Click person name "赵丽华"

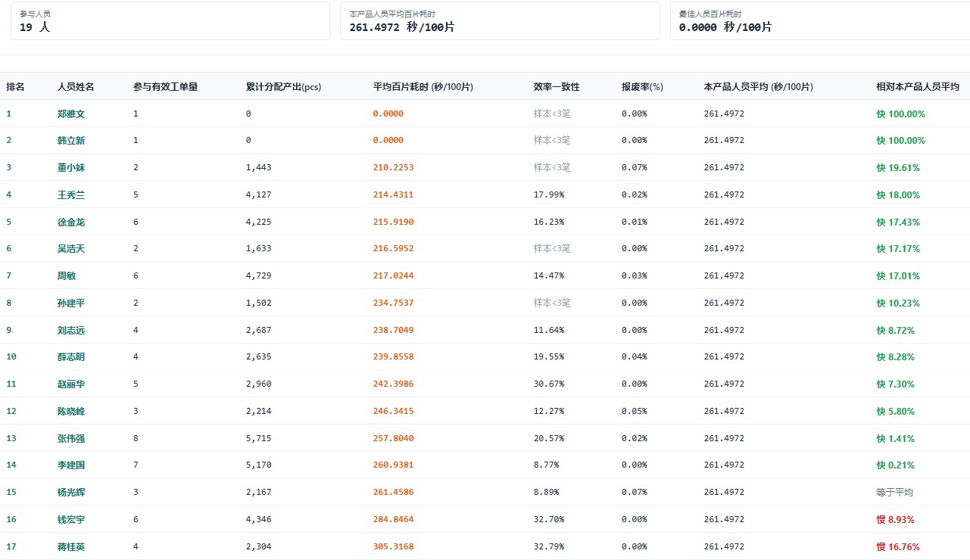tap(71, 384)
